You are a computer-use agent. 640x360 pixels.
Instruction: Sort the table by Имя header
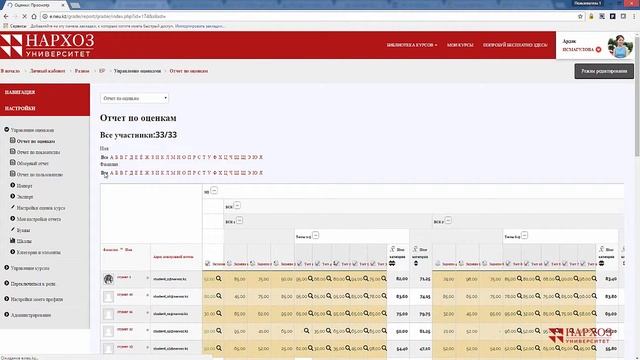coord(129,249)
